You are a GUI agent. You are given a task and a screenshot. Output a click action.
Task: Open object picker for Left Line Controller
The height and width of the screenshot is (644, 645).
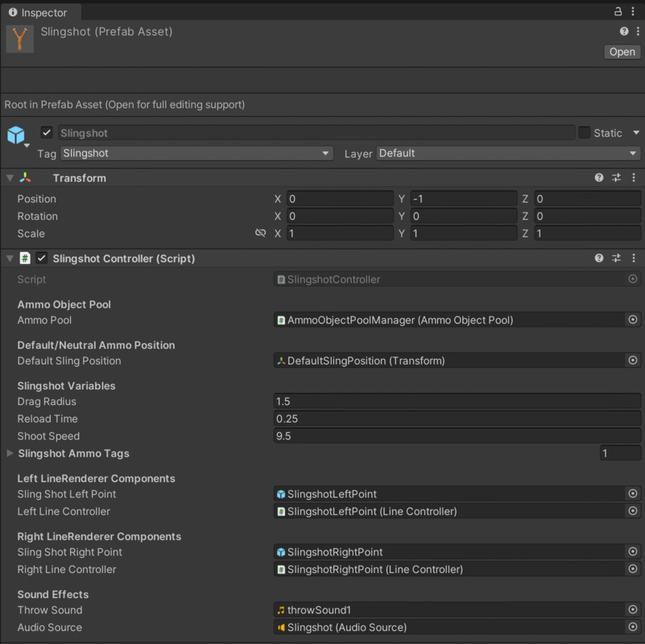coord(633,511)
